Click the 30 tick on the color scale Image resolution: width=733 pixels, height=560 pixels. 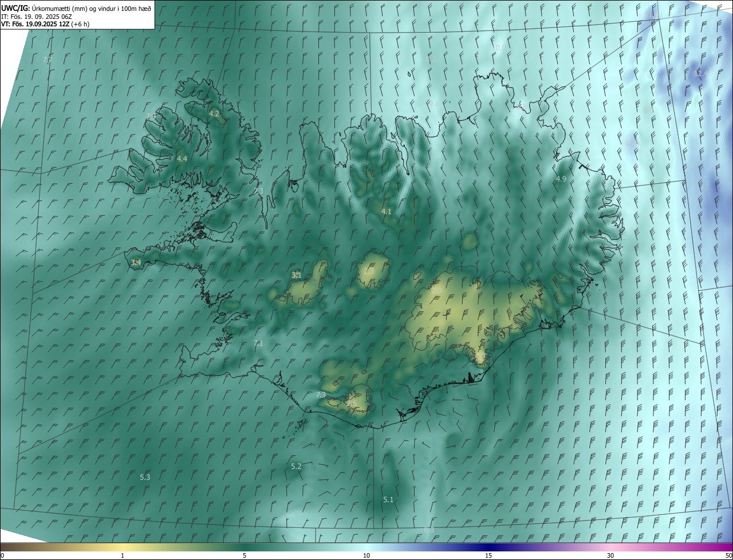pyautogui.click(x=610, y=555)
